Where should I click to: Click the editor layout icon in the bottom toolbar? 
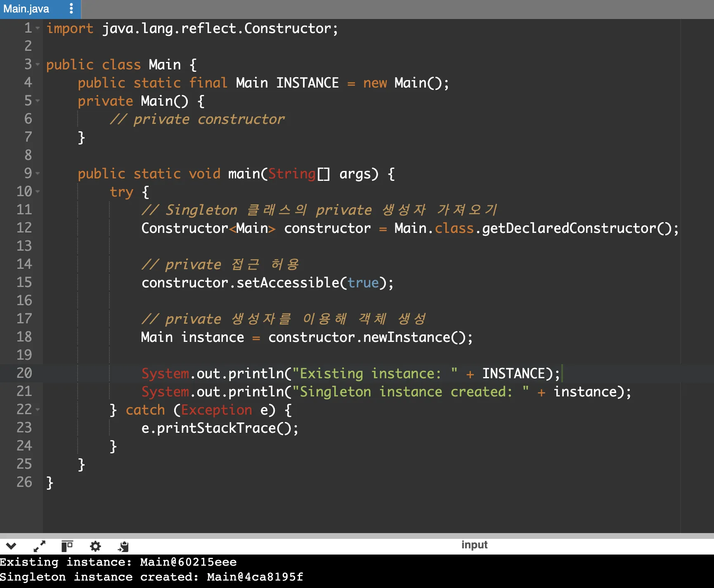67,546
